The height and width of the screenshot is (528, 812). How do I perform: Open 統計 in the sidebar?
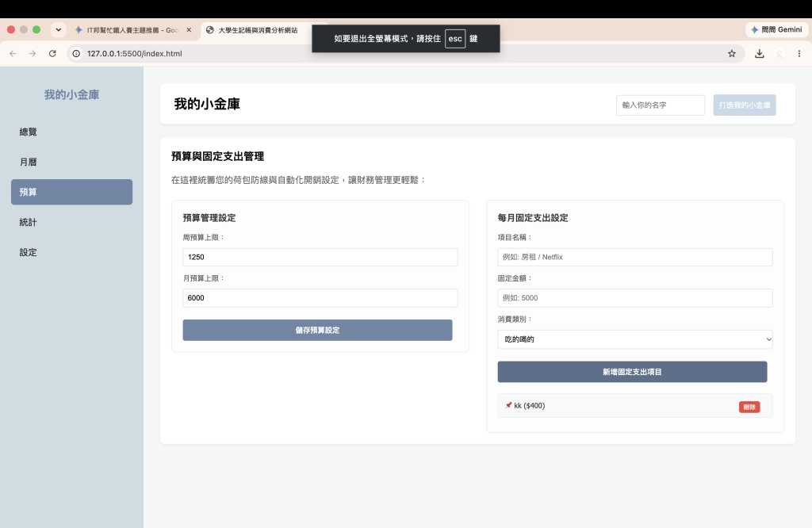click(x=71, y=222)
